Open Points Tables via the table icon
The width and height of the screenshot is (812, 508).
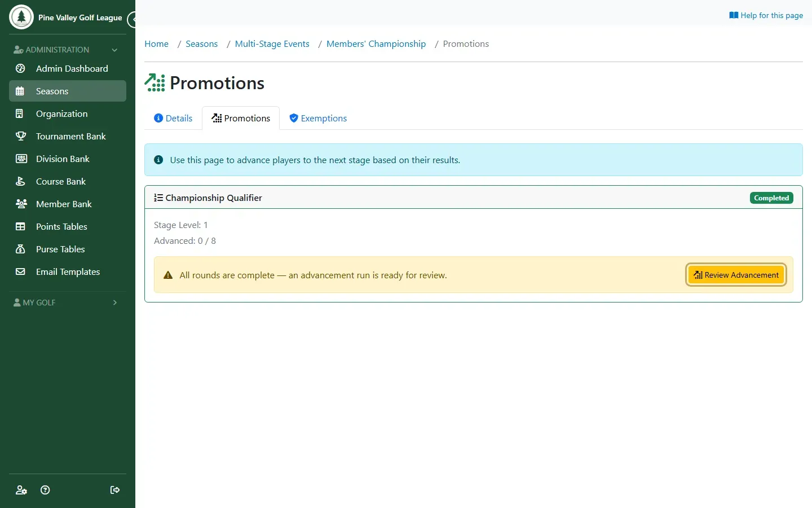click(x=20, y=226)
